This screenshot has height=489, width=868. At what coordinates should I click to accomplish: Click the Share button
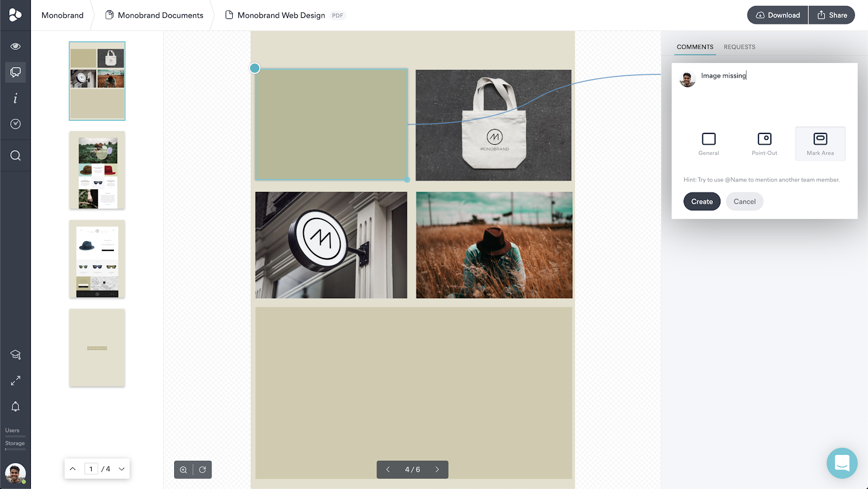[832, 15]
